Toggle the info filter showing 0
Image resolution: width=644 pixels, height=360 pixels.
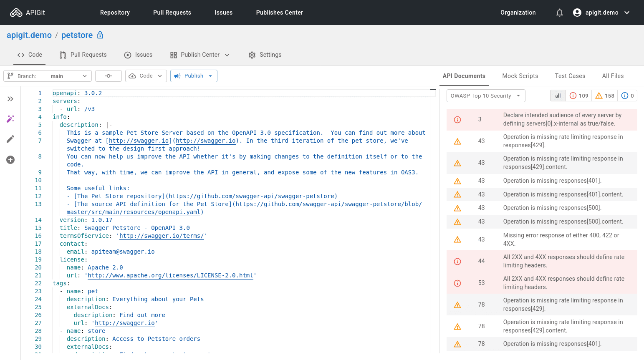click(x=627, y=96)
